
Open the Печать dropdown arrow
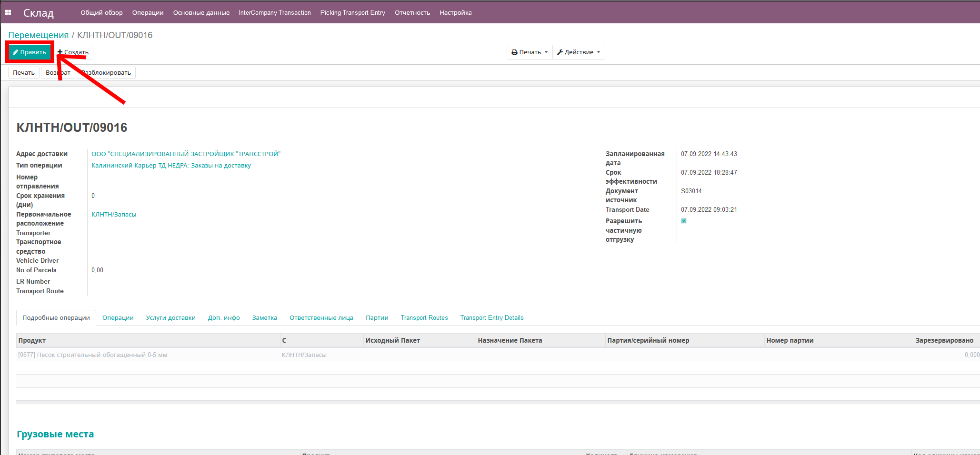546,52
